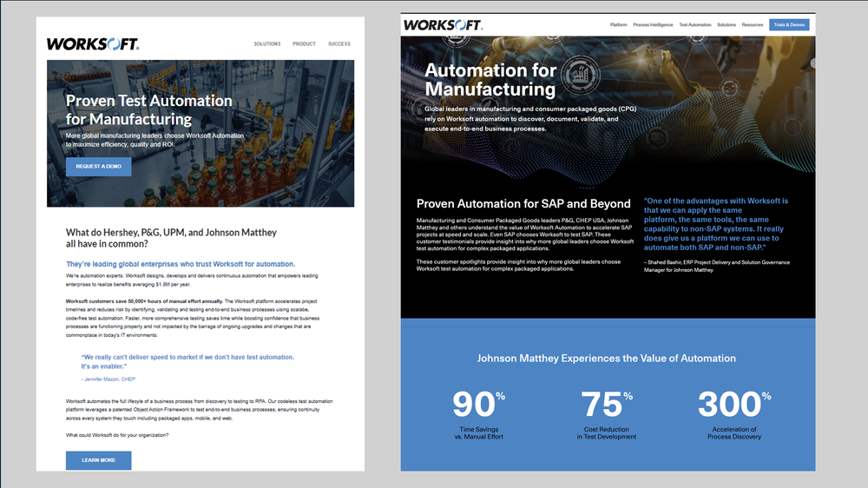868x488 pixels.
Task: Click the Worksoft logo on right page
Action: (x=443, y=25)
